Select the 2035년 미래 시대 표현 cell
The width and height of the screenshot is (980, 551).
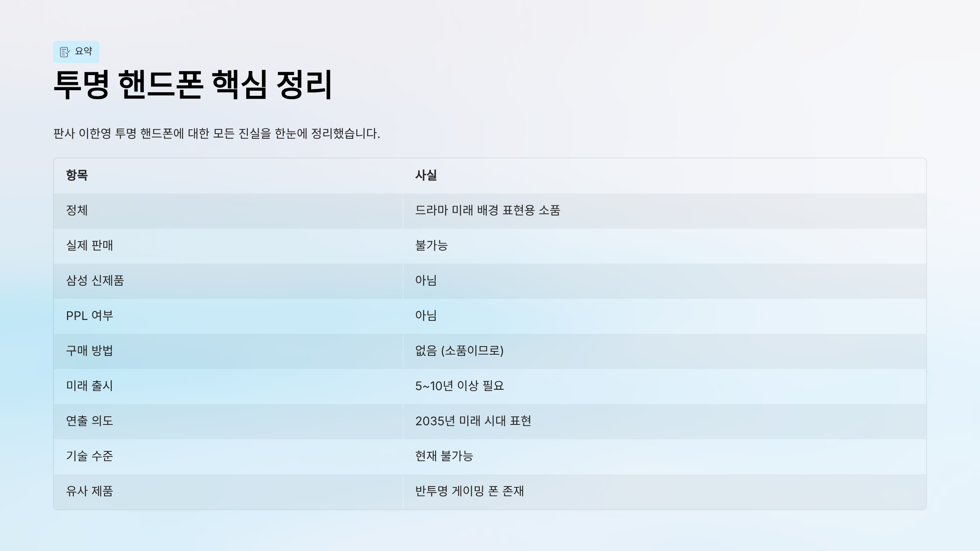pyautogui.click(x=473, y=421)
